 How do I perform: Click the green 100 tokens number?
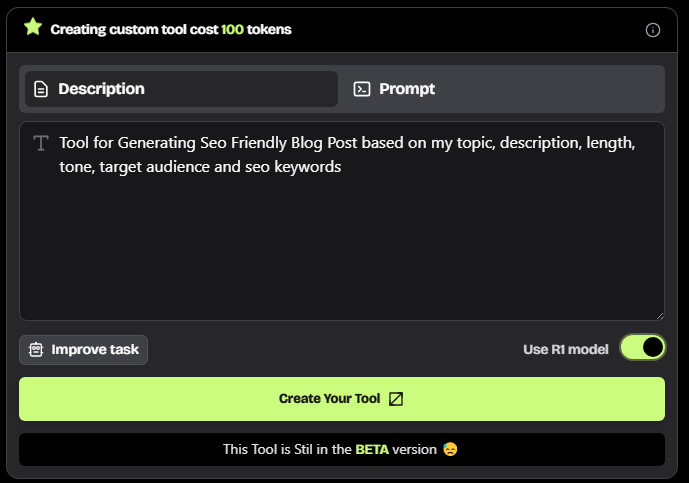[232, 29]
